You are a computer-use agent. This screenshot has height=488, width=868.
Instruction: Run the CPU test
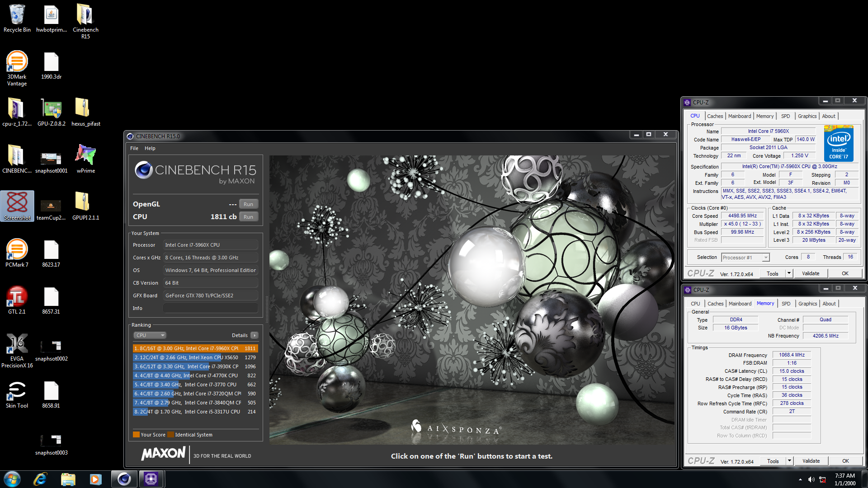[248, 217]
